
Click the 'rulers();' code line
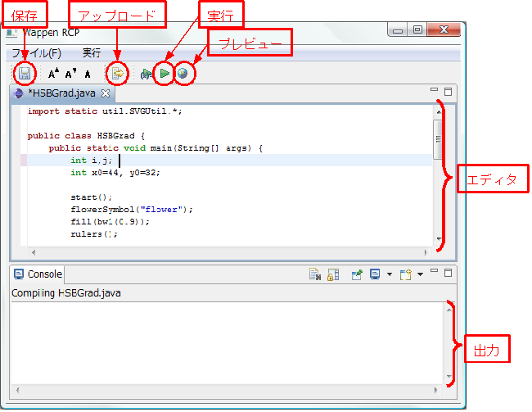pos(94,234)
